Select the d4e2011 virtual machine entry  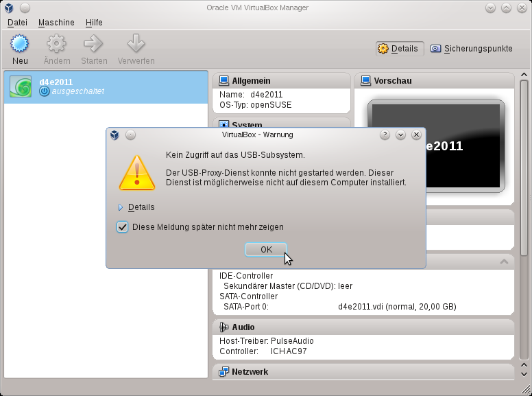click(x=106, y=87)
